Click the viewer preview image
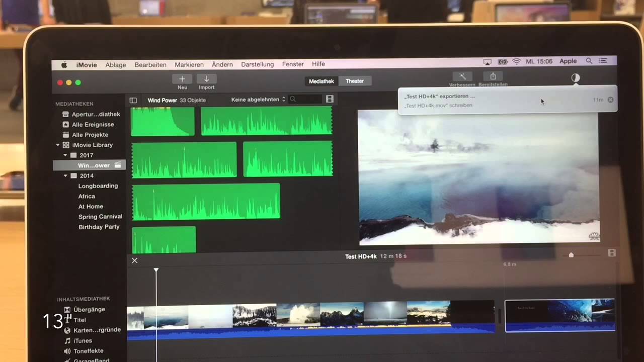The height and width of the screenshot is (362, 644). click(x=478, y=176)
